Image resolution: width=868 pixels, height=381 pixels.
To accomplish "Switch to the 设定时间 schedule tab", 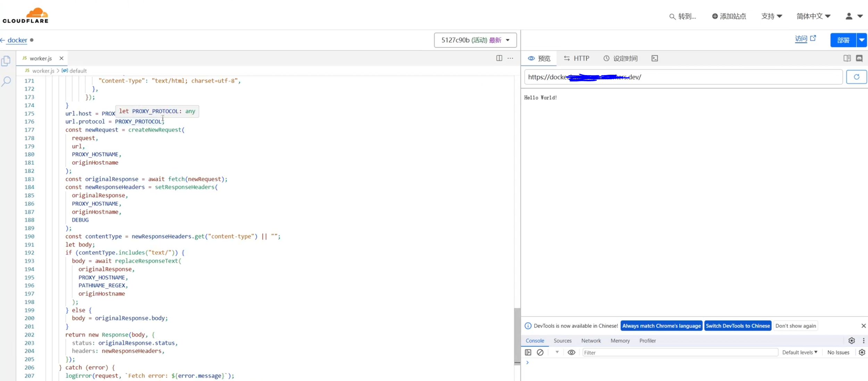I will pyautogui.click(x=620, y=58).
